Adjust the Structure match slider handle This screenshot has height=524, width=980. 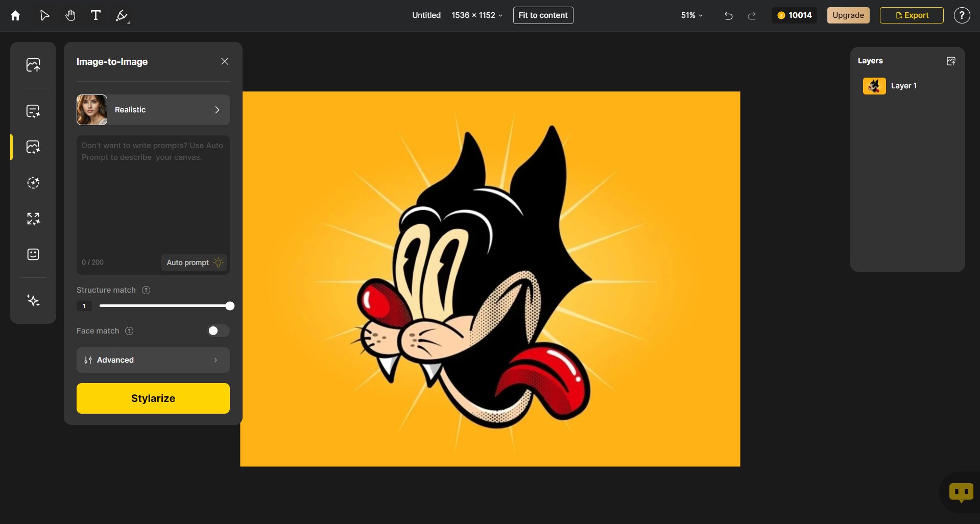(x=230, y=306)
